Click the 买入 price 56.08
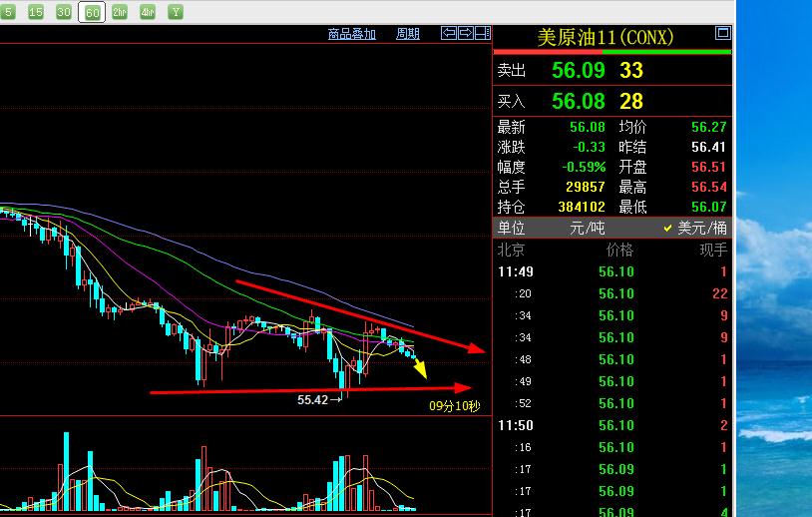This screenshot has width=812, height=517. (578, 102)
